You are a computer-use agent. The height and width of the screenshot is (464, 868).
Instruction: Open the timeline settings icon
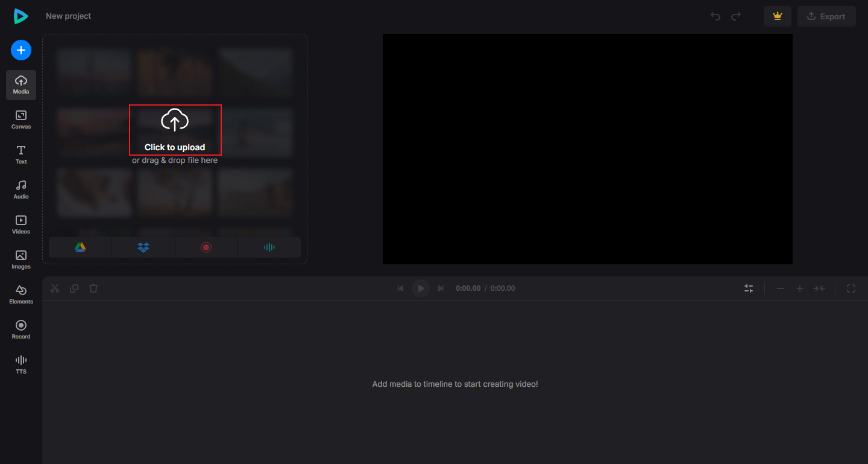749,288
